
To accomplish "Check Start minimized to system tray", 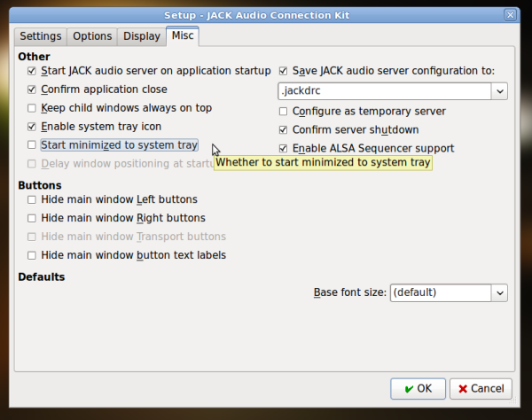I will pos(32,145).
